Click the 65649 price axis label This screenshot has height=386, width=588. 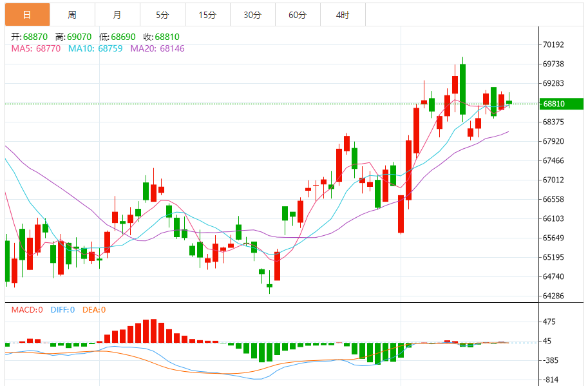coord(553,238)
